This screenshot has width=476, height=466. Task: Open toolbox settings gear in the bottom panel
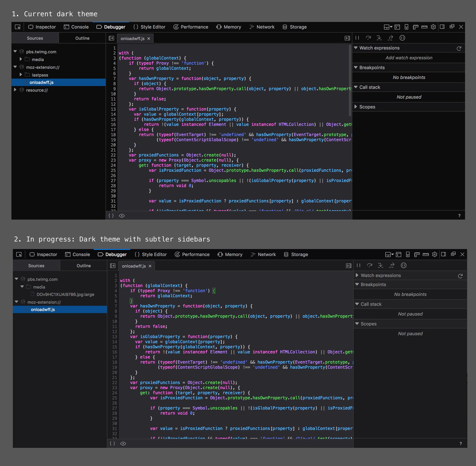pyautogui.click(x=435, y=255)
